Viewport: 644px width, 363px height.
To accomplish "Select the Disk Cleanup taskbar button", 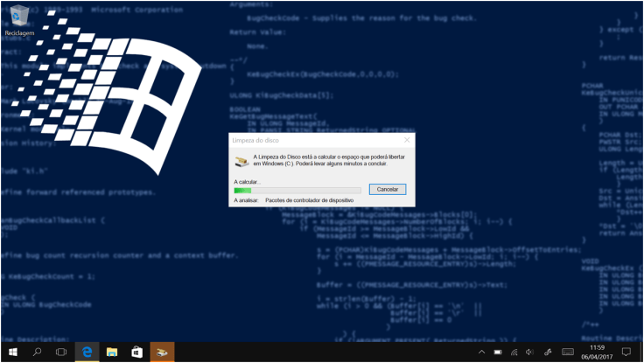I will (x=163, y=352).
